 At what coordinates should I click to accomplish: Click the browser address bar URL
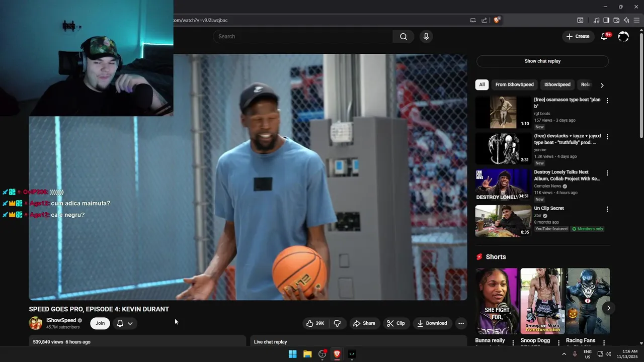pos(200,20)
